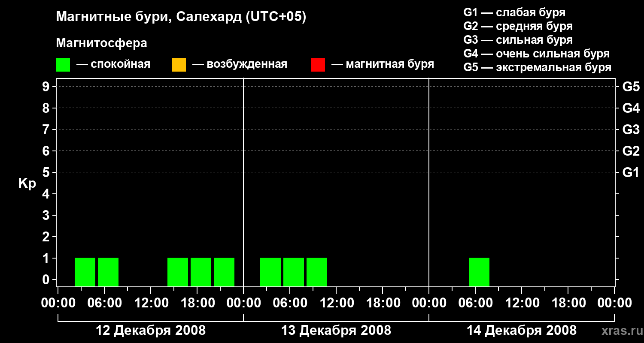Image resolution: width=644 pixels, height=343 pixels.
Task: Click the Kp axis value 5
Action: click(x=47, y=172)
